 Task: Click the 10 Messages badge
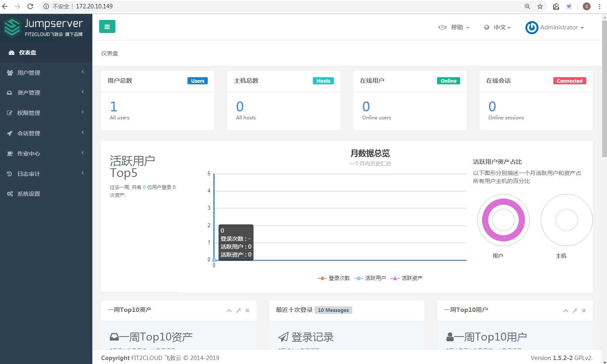pos(333,310)
